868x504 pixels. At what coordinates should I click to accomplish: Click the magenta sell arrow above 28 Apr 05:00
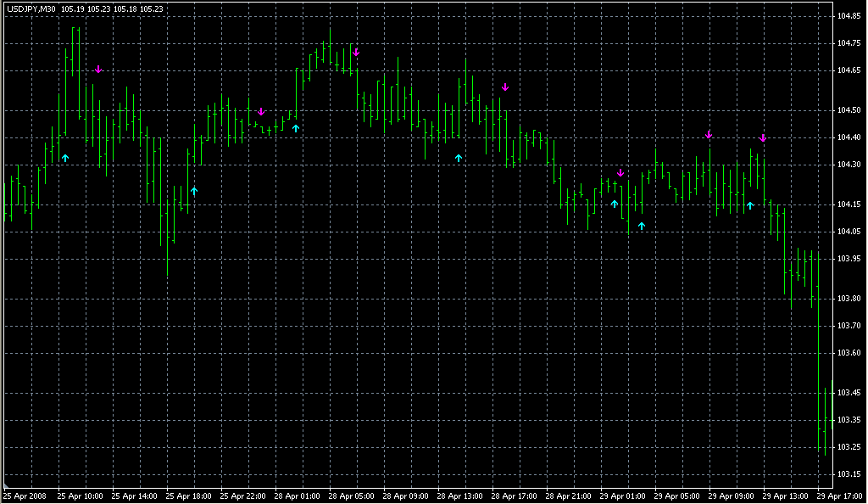tap(356, 53)
